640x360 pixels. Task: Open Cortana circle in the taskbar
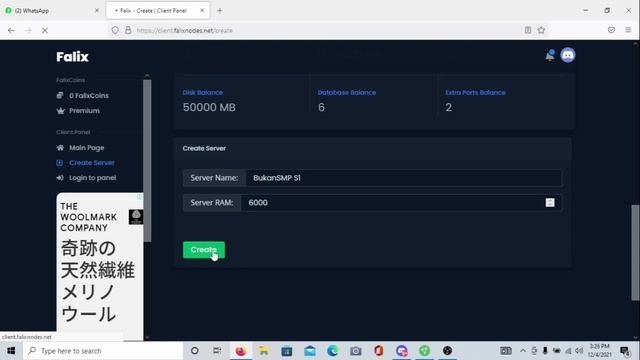(195, 351)
